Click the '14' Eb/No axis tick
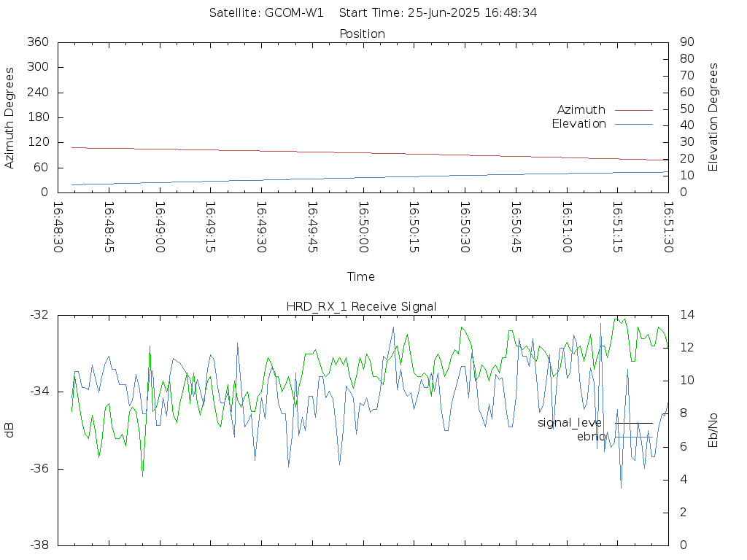This screenshot has height=560, width=747. tap(687, 315)
